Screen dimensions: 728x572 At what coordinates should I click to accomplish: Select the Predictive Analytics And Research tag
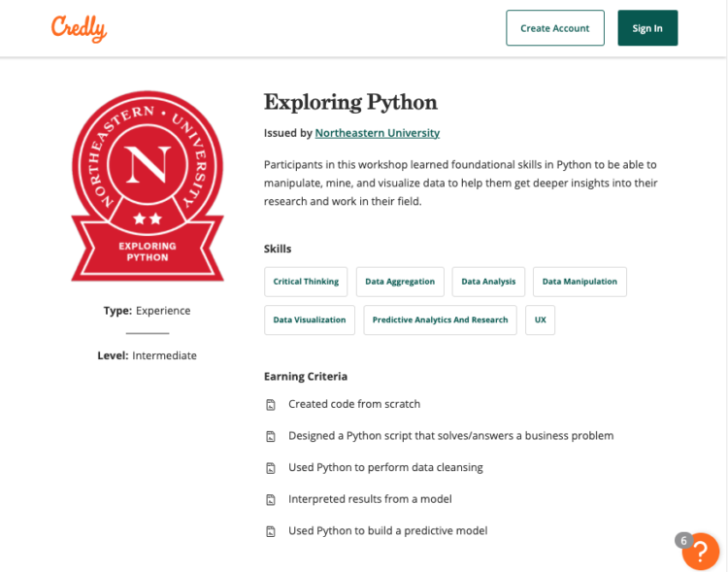click(x=440, y=320)
